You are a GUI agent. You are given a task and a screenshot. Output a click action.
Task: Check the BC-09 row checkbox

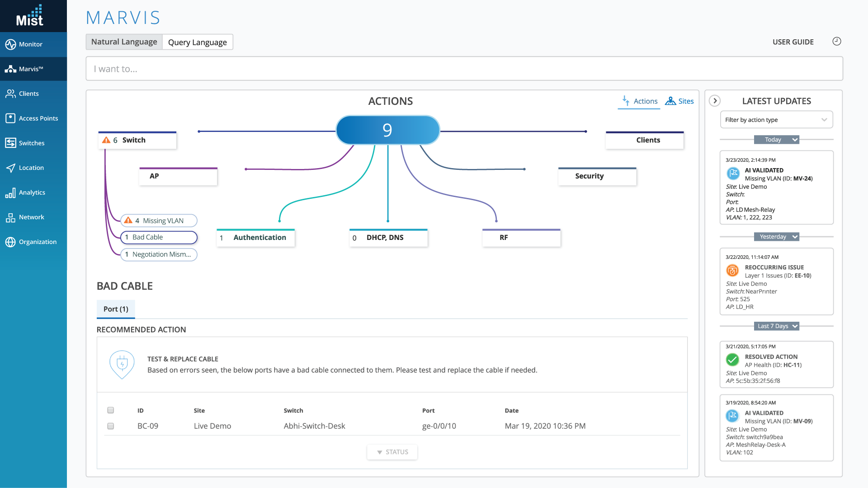click(110, 426)
